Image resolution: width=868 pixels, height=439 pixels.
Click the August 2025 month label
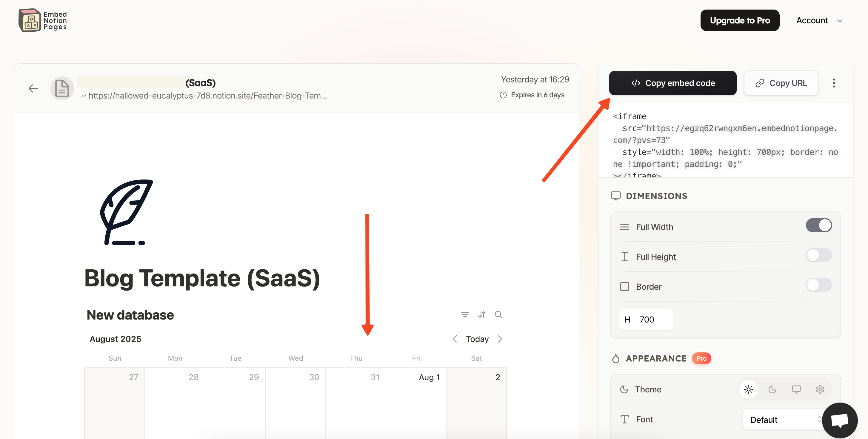pyautogui.click(x=115, y=339)
